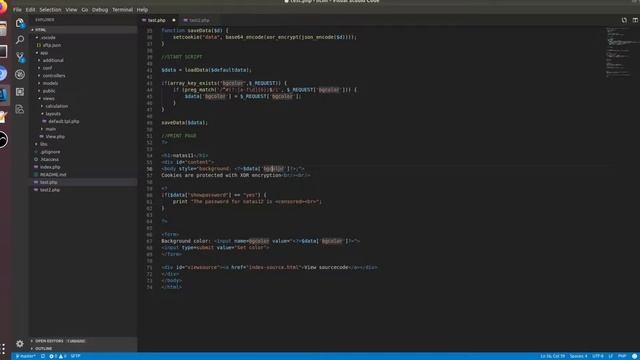Viewport: 640px width, 360px height.
Task: Show applications grid at dock bottom
Action: (x=3, y=349)
